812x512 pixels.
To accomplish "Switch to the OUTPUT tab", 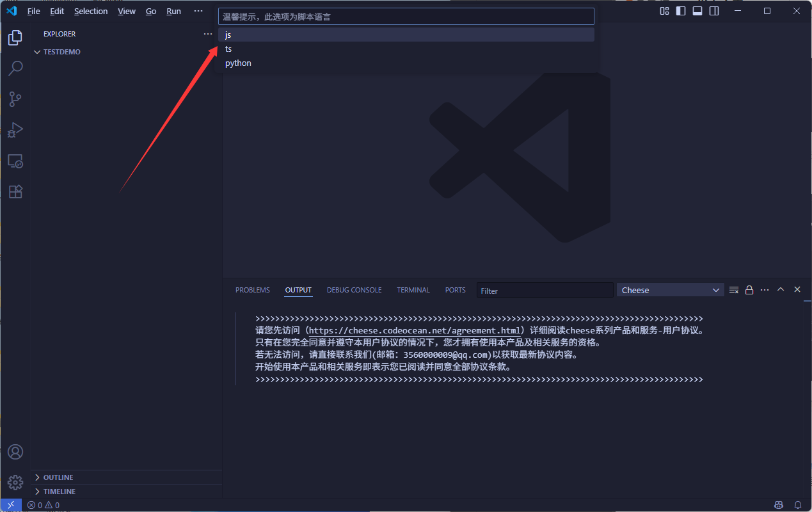I will [x=298, y=290].
